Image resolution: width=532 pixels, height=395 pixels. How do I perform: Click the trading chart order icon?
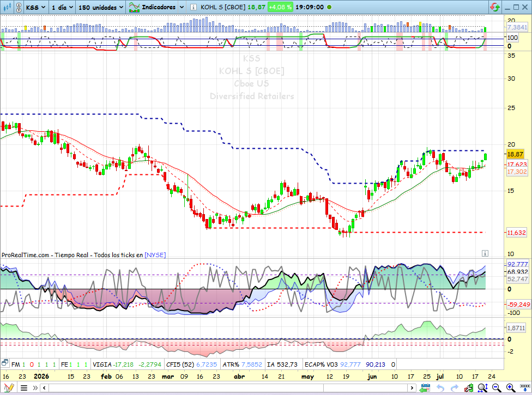click(x=469, y=387)
